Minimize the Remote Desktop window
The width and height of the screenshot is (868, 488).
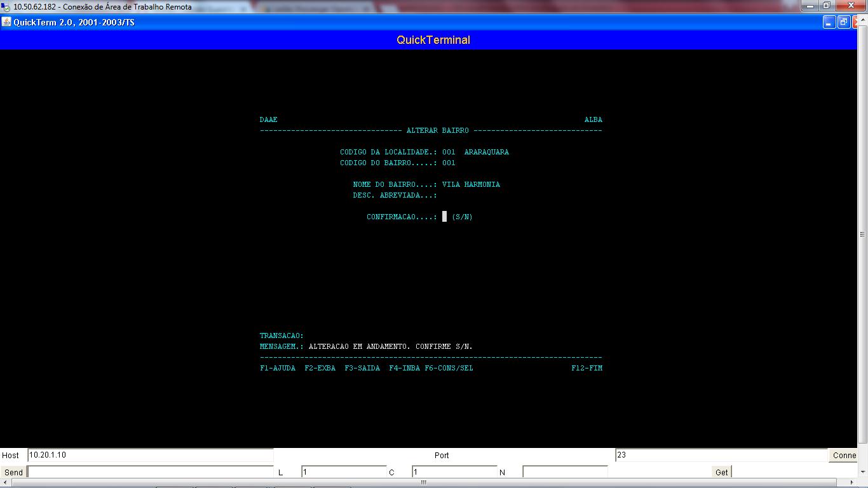tap(808, 6)
